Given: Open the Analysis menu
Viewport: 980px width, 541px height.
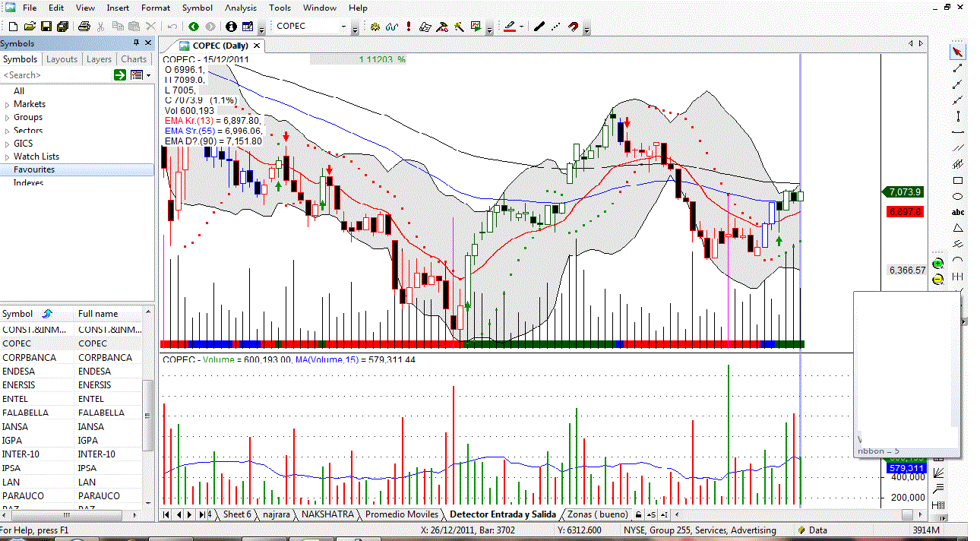Looking at the screenshot, I should tap(240, 8).
